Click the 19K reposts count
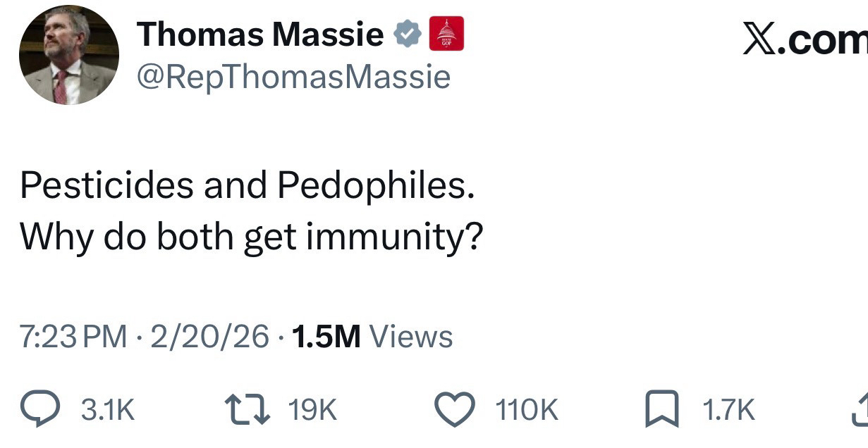This screenshot has width=868, height=448. point(314,410)
